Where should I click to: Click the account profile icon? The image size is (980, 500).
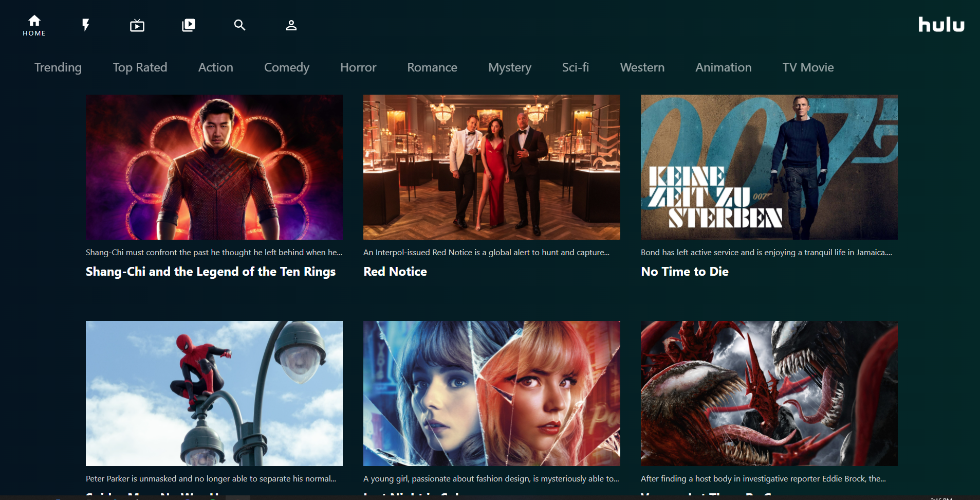coord(291,25)
